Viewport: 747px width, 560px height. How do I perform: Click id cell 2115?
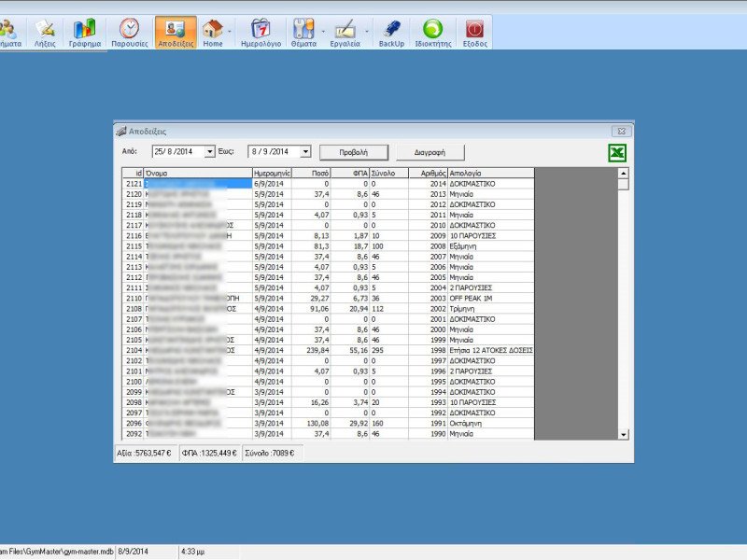click(x=133, y=246)
